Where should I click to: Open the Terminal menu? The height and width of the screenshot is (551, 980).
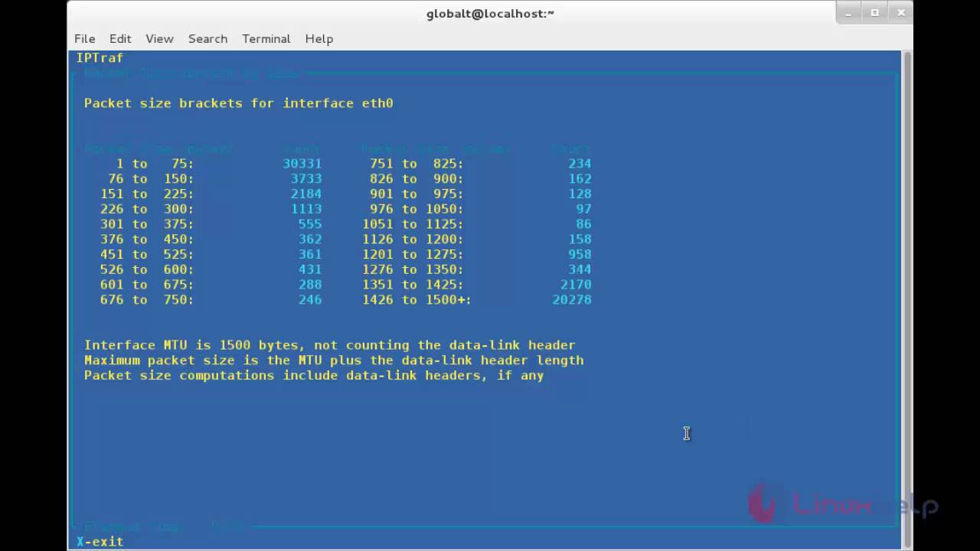coord(266,38)
